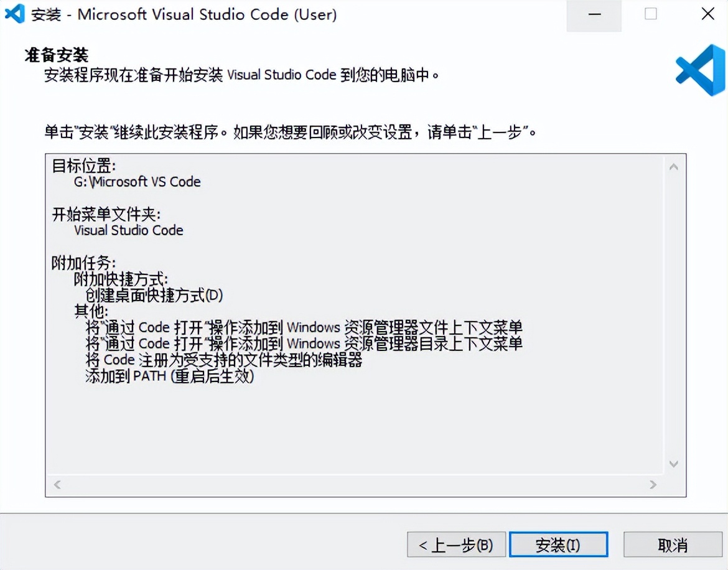Click the 将 Code 注册为受支持的文件类型的编辑器 line
The image size is (728, 570).
(x=224, y=360)
